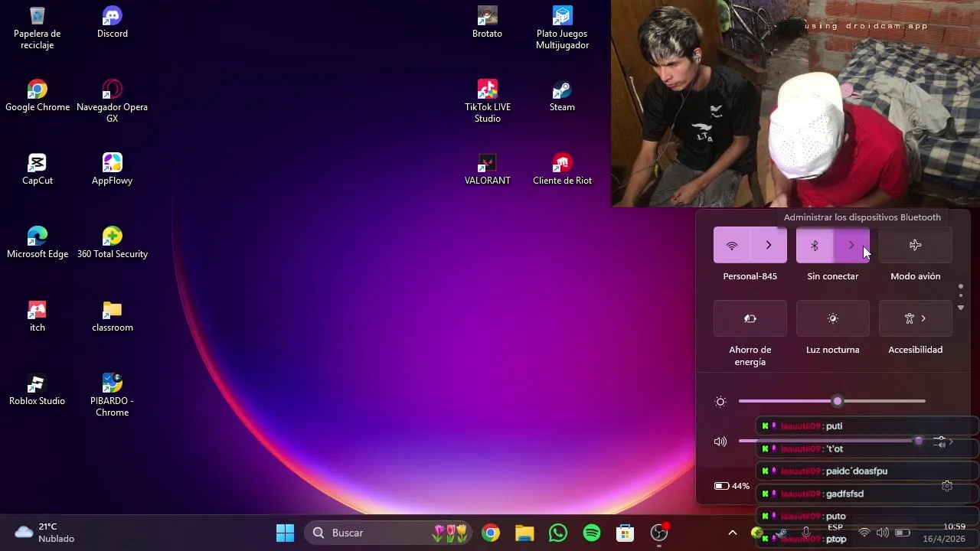980x551 pixels.
Task: Select the CapCut desktop shortcut
Action: (x=37, y=169)
